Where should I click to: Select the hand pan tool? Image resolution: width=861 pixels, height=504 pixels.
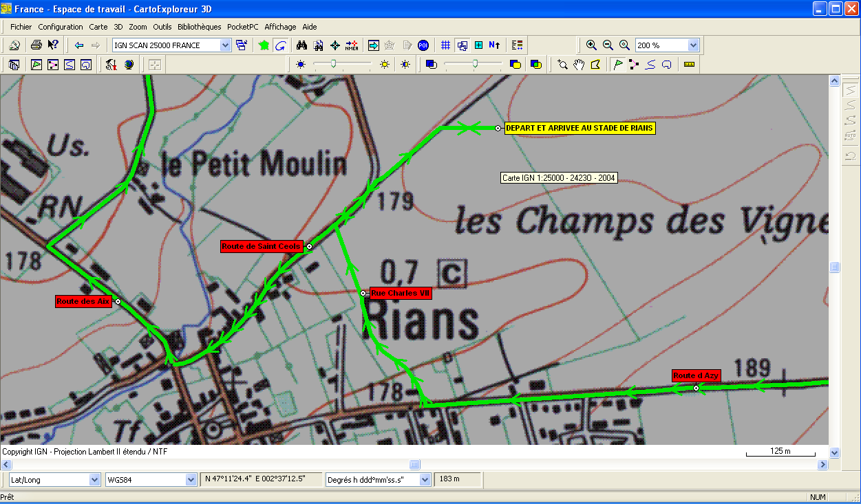click(x=580, y=65)
